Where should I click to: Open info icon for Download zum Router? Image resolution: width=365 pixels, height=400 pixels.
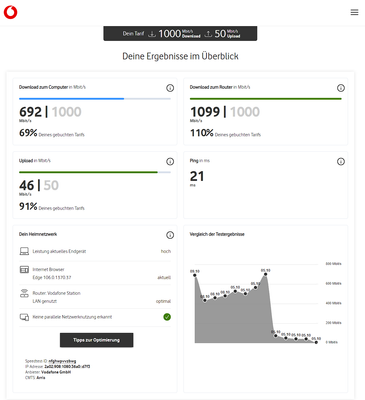(x=341, y=88)
